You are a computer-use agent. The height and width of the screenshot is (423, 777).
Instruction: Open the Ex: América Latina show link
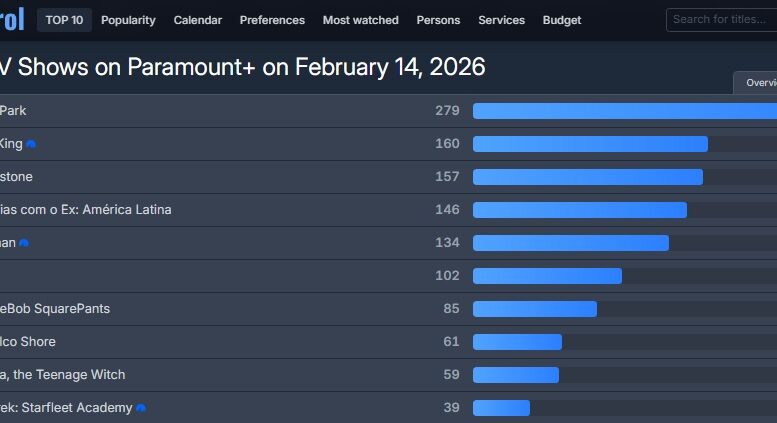tap(86, 210)
